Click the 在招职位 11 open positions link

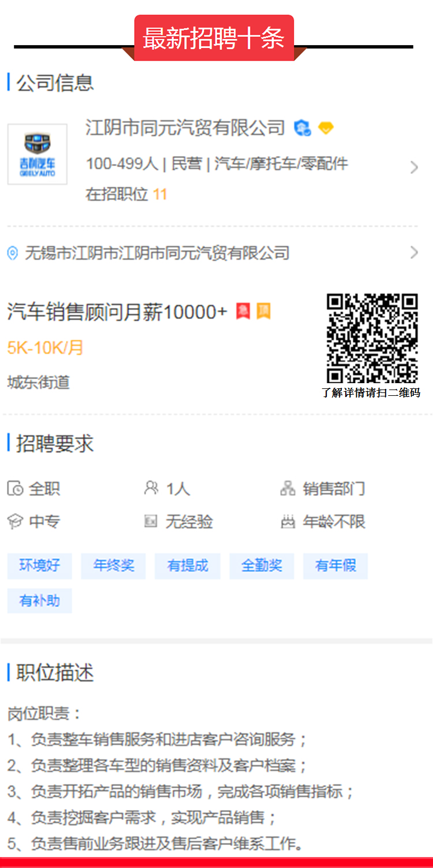click(x=126, y=194)
